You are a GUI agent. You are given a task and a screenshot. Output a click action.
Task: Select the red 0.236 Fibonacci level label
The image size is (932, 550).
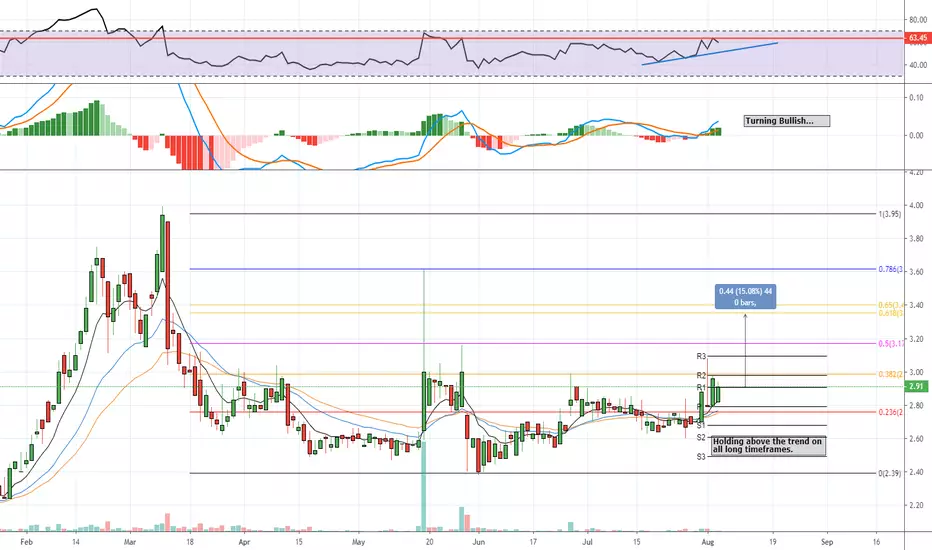pyautogui.click(x=890, y=412)
